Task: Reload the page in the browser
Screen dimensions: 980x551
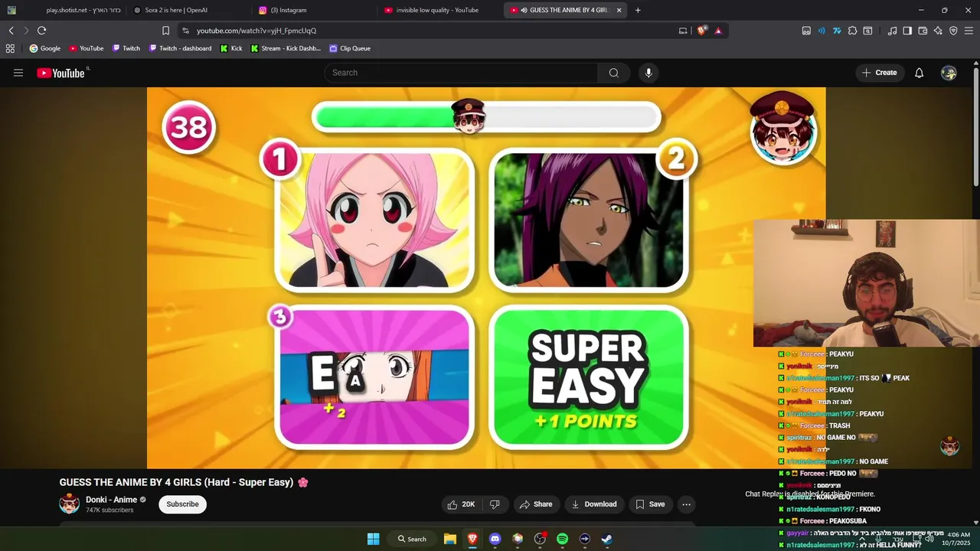Action: tap(41, 31)
